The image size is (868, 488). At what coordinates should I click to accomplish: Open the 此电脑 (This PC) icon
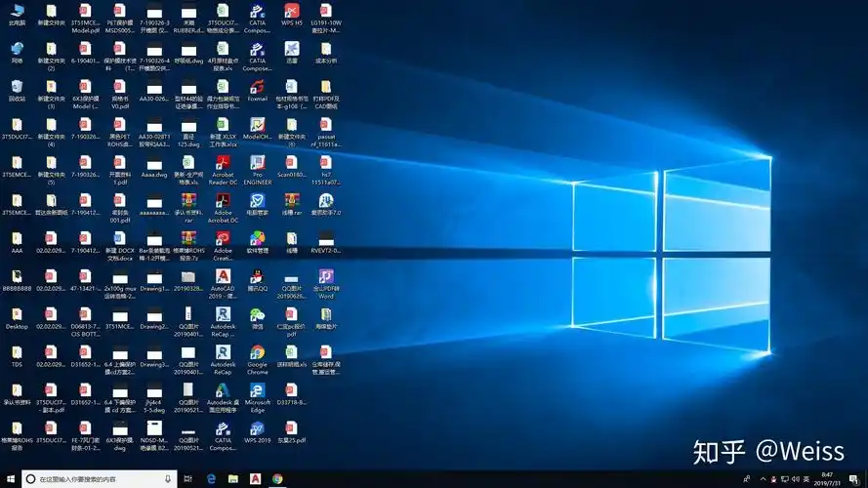(x=17, y=11)
